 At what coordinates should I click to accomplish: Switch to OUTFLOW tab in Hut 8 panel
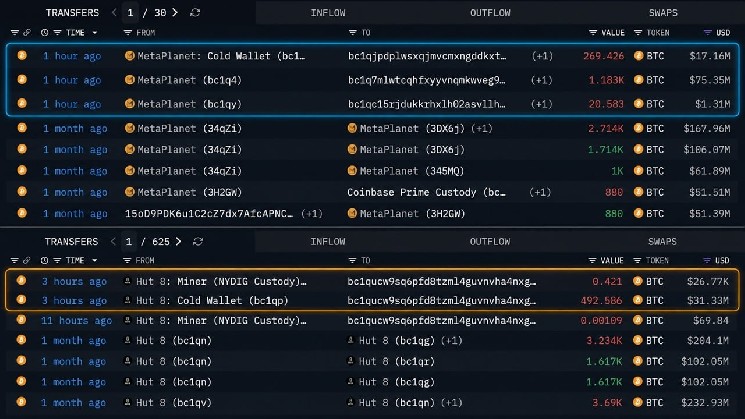pos(490,241)
